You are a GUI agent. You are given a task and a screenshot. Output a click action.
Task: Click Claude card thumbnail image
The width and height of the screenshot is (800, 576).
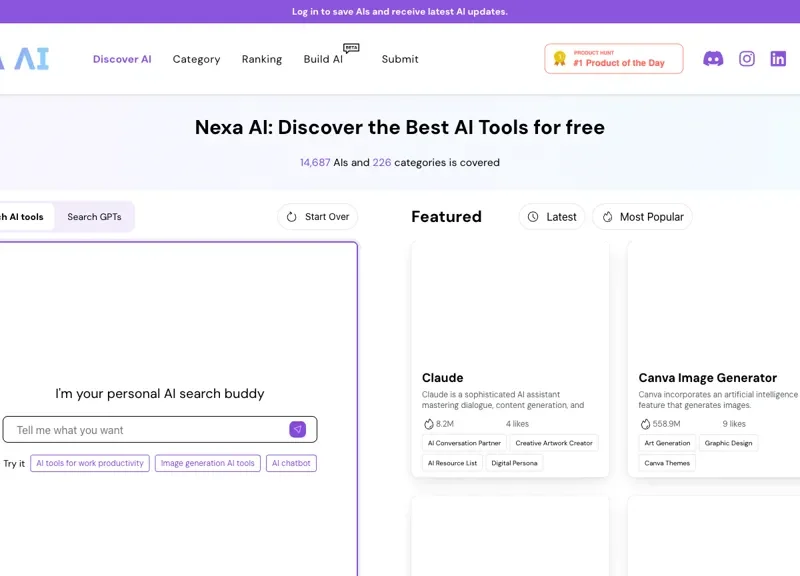[510, 304]
